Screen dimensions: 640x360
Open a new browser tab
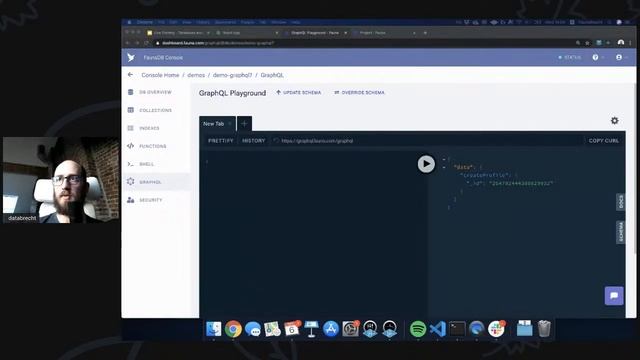[x=425, y=33]
